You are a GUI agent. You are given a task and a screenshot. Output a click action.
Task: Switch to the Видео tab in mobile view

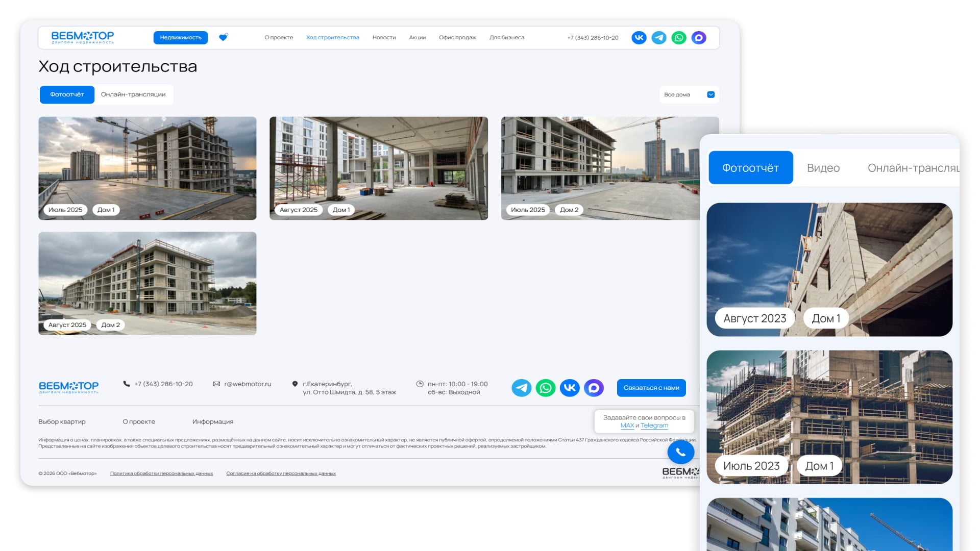pyautogui.click(x=823, y=168)
